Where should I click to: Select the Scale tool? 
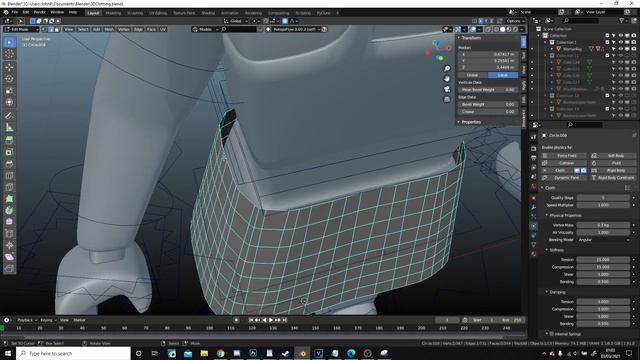(9, 91)
